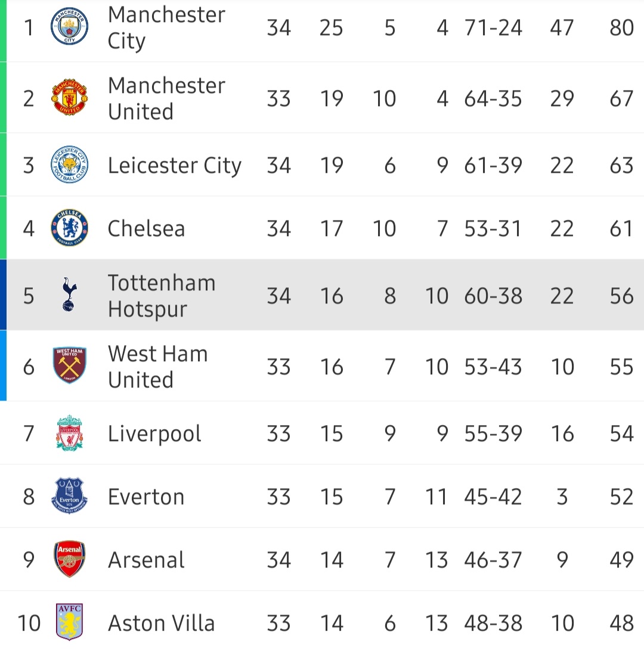Click the Aston Villa AVFC crest
Viewport: 644px width, 651px height.
tap(69, 622)
